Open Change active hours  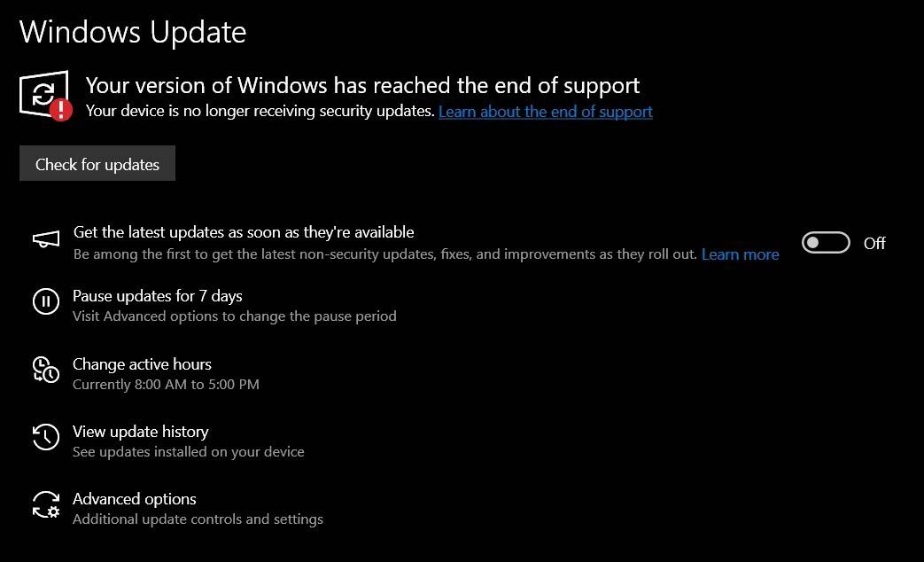pyautogui.click(x=142, y=364)
